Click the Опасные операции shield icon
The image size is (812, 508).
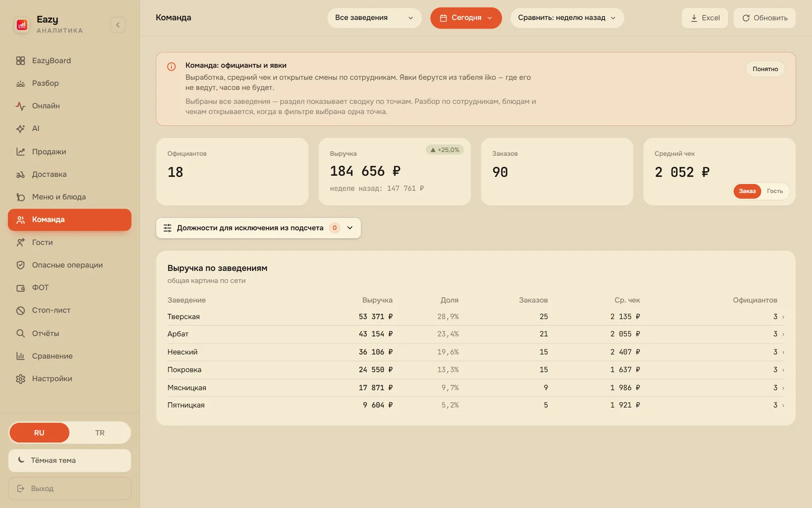point(20,265)
